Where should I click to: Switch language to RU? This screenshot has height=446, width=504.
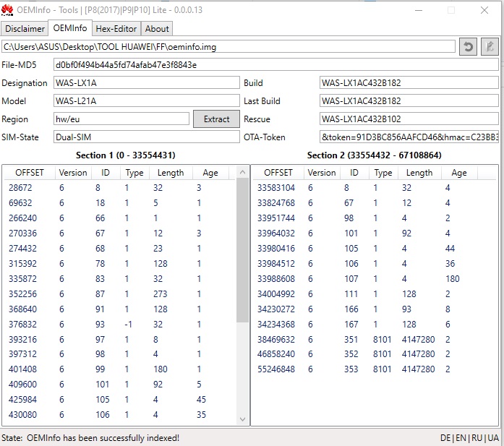477,438
